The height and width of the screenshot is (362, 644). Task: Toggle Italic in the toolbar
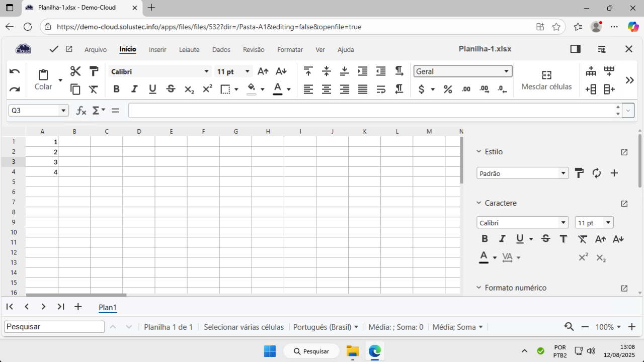pos(134,89)
